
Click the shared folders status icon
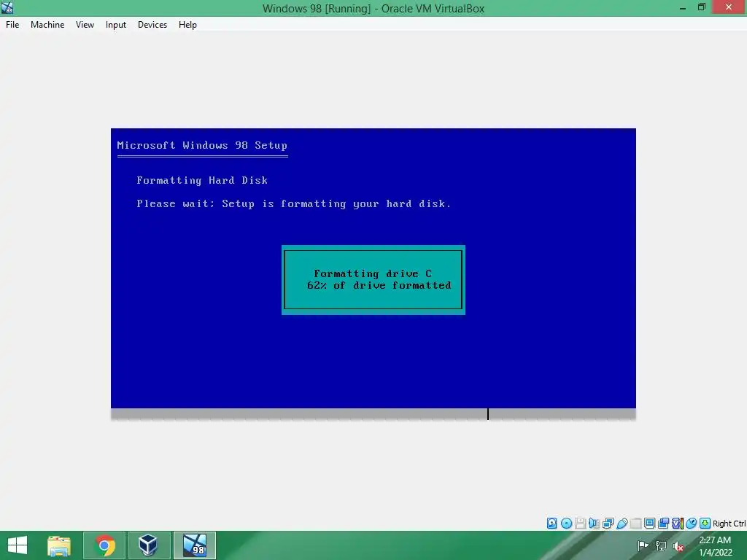point(635,524)
